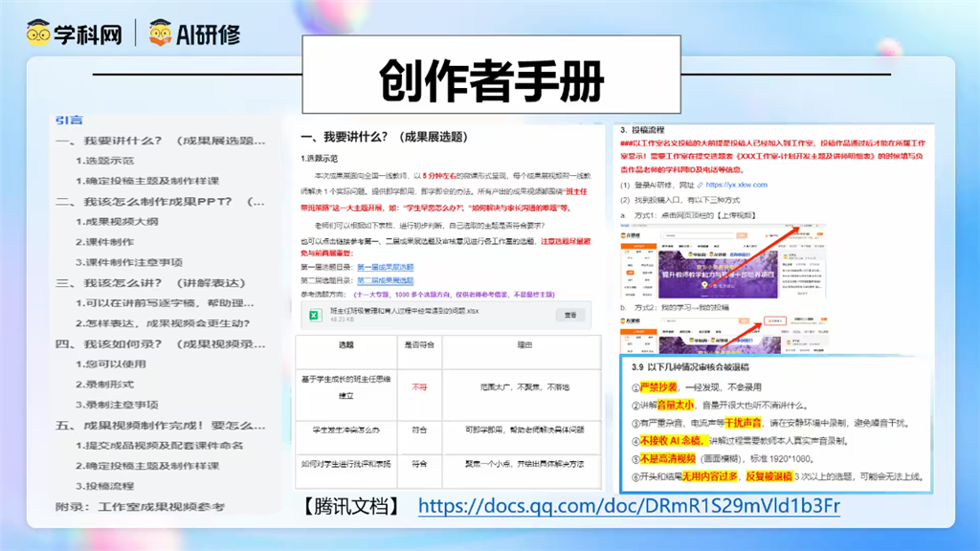This screenshot has width=980, height=551.
Task: Click the 3. 投稿流程 heading in the right document
Action: coord(642,130)
